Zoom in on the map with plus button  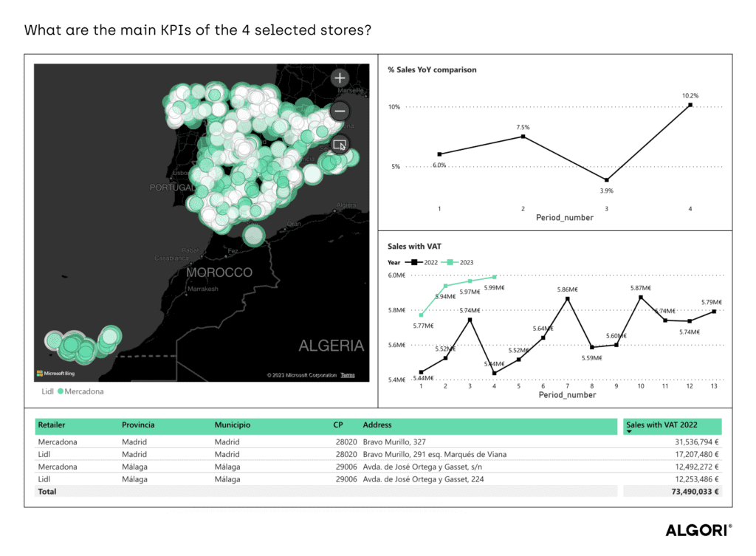pyautogui.click(x=340, y=78)
